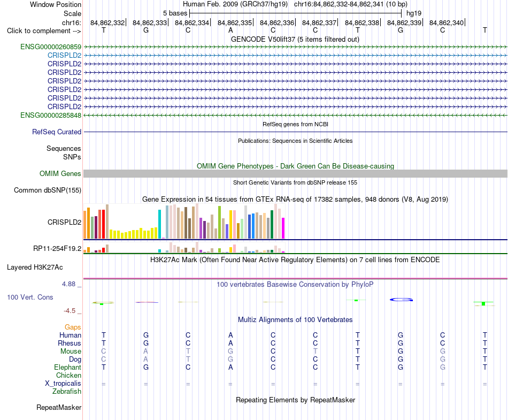The height and width of the screenshot is (420, 508).
Task: Open the RefSeq Curated track label
Action: pos(57,132)
